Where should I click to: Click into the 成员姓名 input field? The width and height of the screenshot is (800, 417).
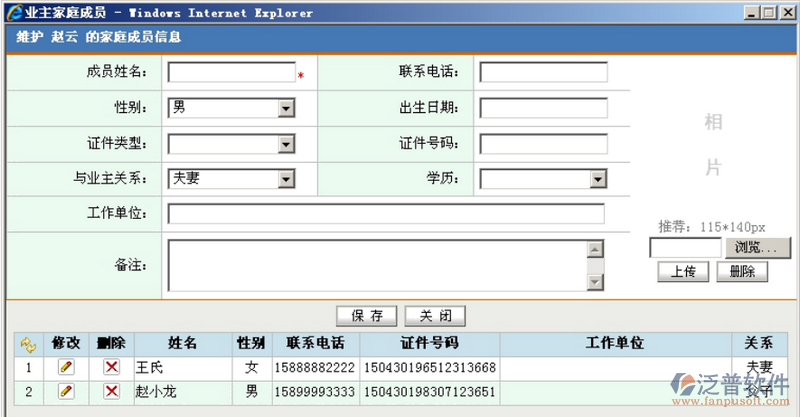click(x=231, y=72)
